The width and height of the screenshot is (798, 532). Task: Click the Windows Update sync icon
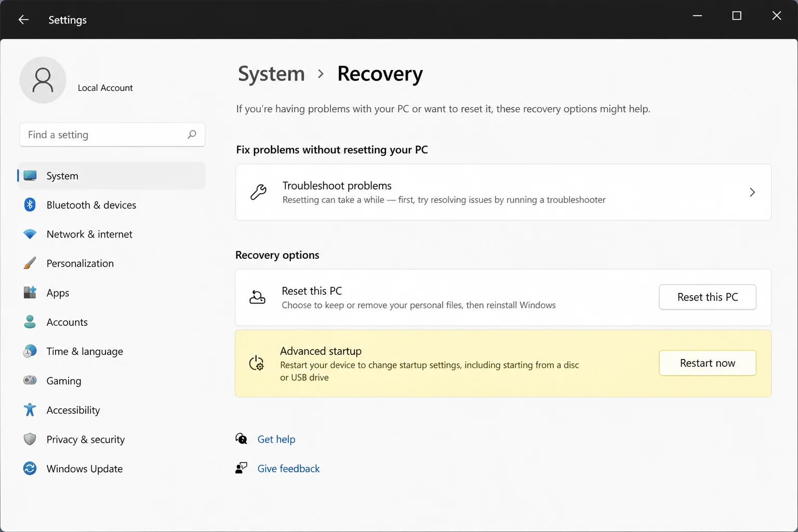coord(30,469)
